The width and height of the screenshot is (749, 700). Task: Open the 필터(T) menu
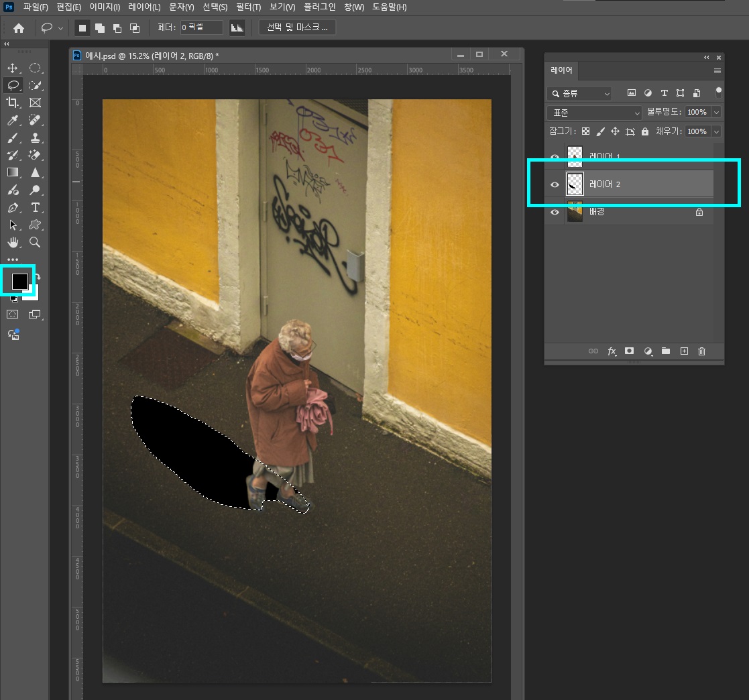[x=248, y=7]
